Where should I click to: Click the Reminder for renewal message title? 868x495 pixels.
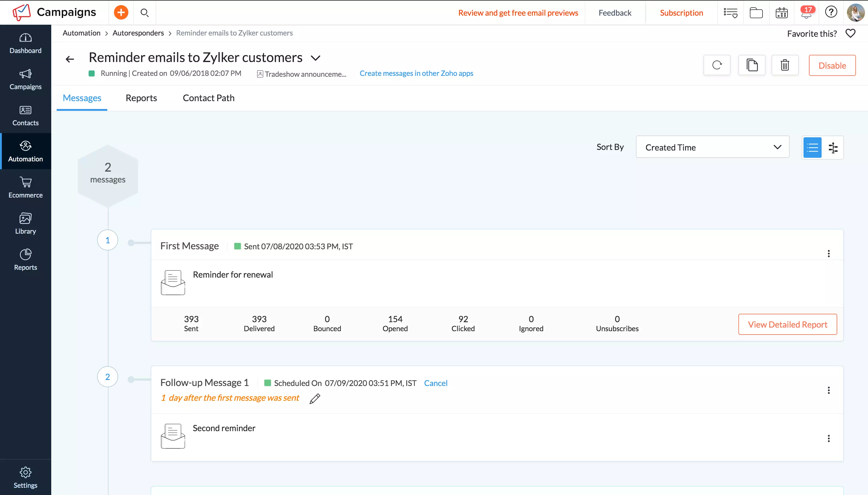coord(233,275)
